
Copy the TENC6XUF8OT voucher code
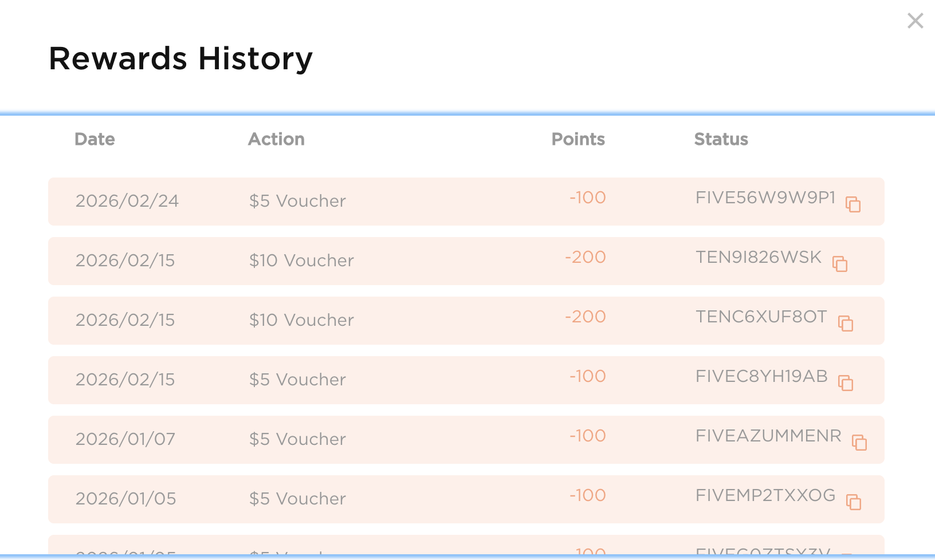pyautogui.click(x=846, y=324)
